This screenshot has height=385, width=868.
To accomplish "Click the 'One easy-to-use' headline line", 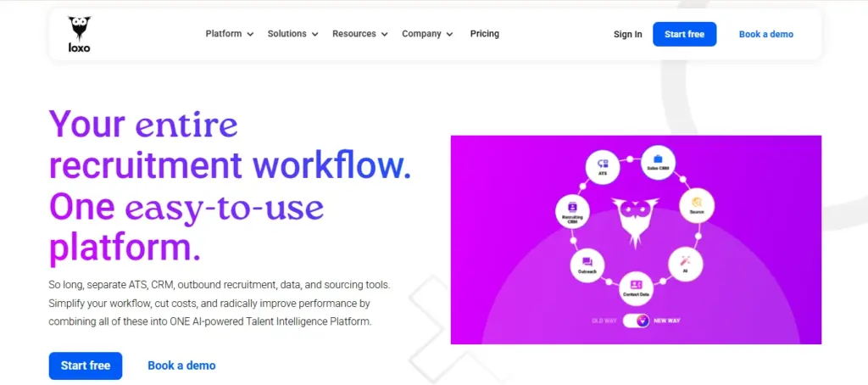I will 186,208.
